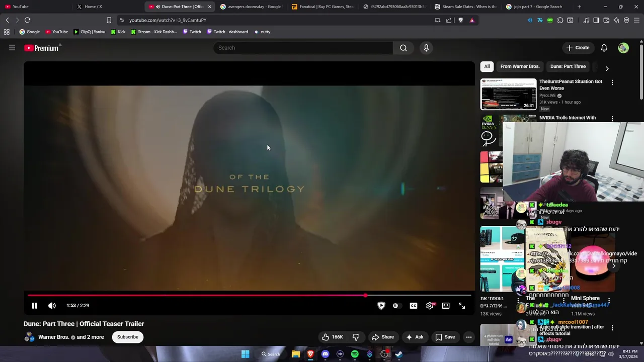Open Discord from the taskbar
The image size is (644, 362).
coord(325,354)
